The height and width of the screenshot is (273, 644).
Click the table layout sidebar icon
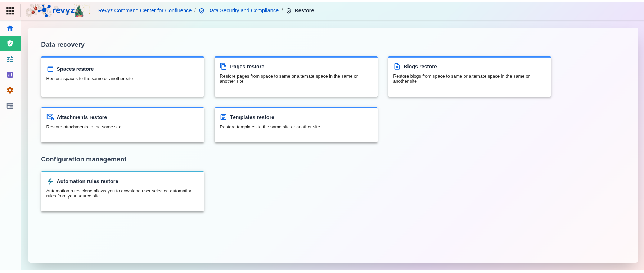10,106
